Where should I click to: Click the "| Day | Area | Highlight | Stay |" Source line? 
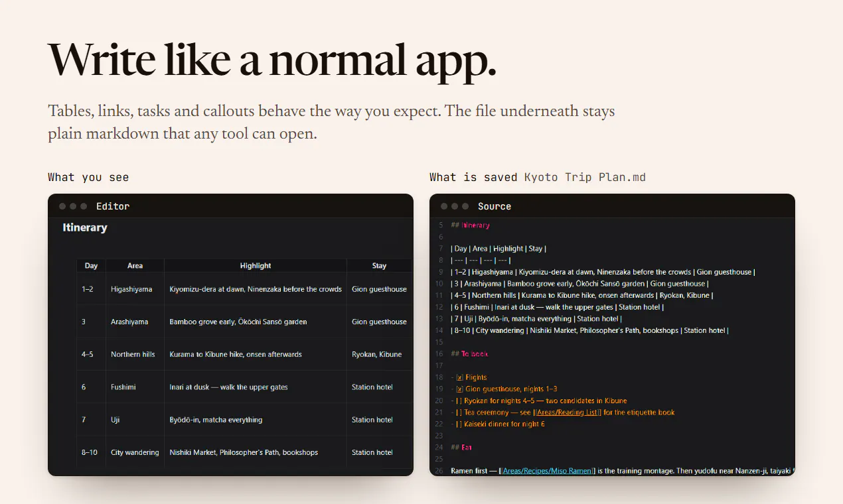(x=498, y=249)
